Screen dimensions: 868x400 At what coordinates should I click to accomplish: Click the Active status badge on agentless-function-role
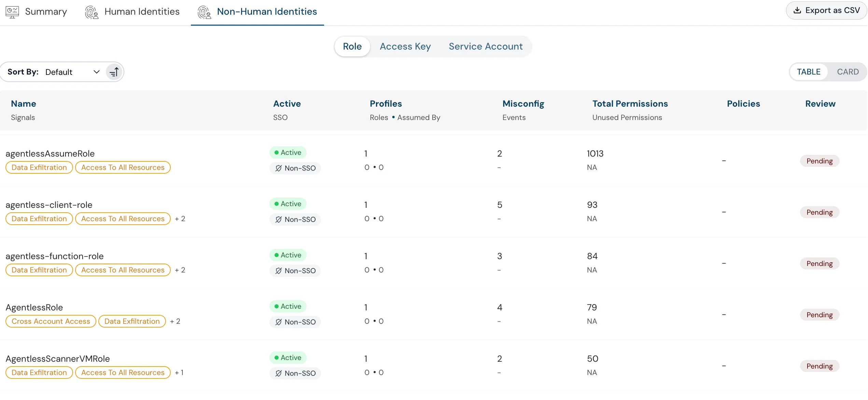click(x=288, y=255)
